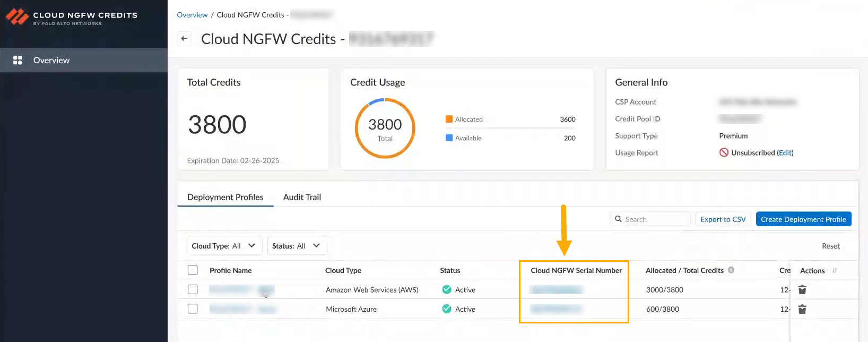Click the AWS row serial number link

(556, 289)
